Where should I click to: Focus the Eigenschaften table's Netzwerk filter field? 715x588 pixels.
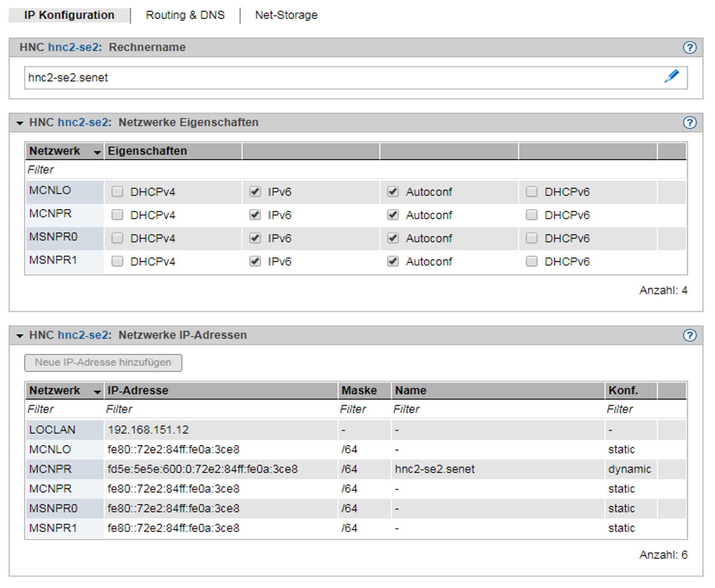coord(65,170)
